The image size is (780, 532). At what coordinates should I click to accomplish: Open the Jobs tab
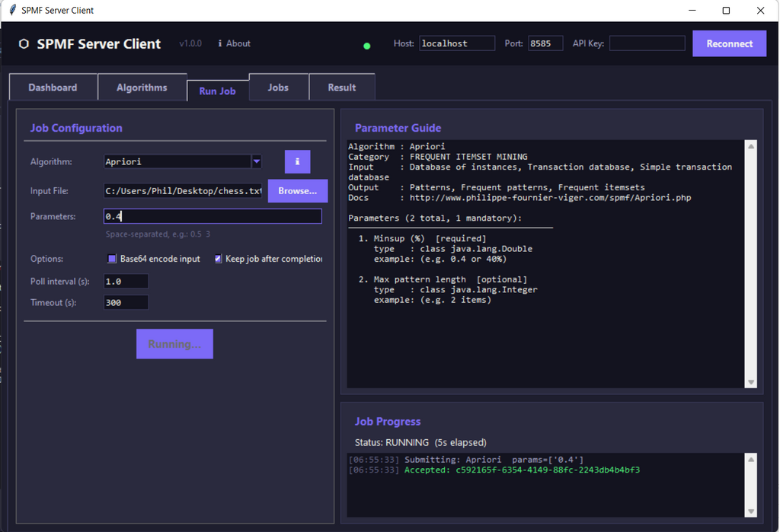[278, 88]
